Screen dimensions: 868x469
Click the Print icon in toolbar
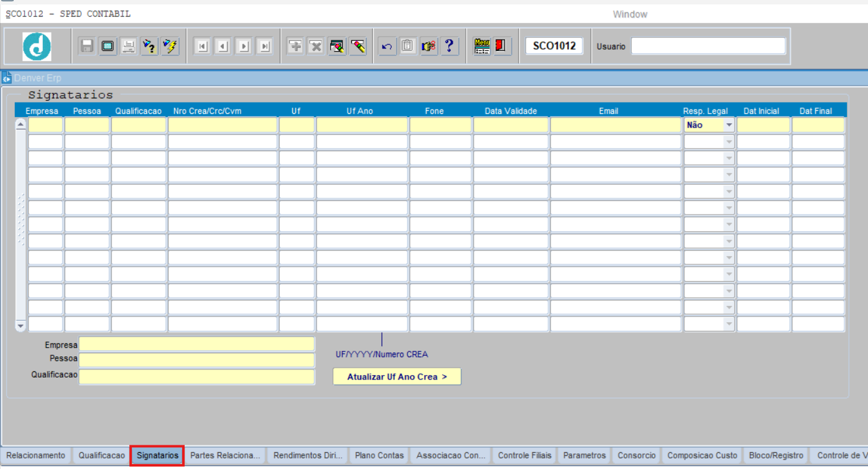click(129, 46)
